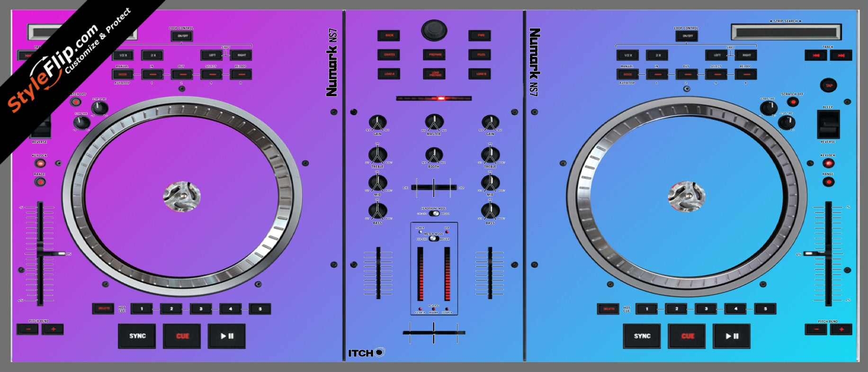
Task: Click the 2 X loop button on right deck
Action: click(657, 55)
